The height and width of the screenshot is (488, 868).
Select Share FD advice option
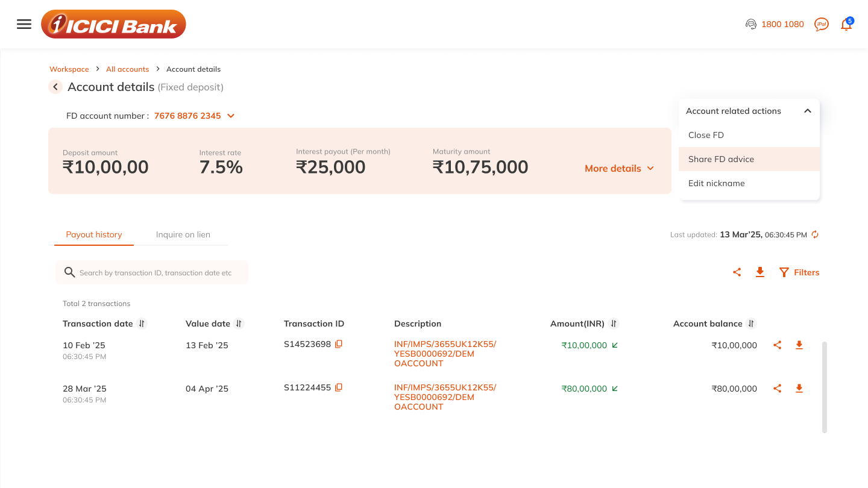[721, 159]
